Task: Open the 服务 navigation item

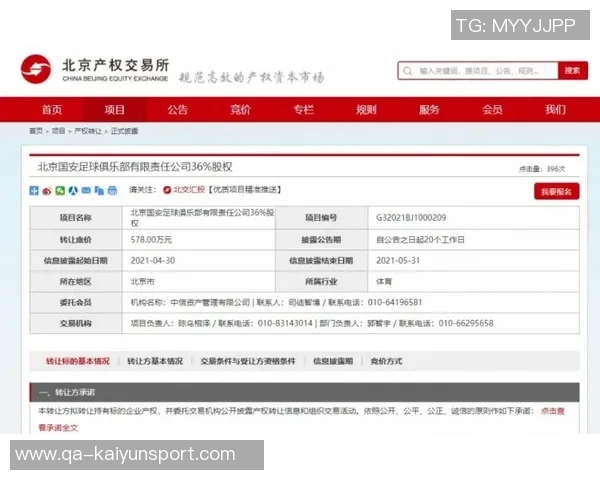Action: 429,110
